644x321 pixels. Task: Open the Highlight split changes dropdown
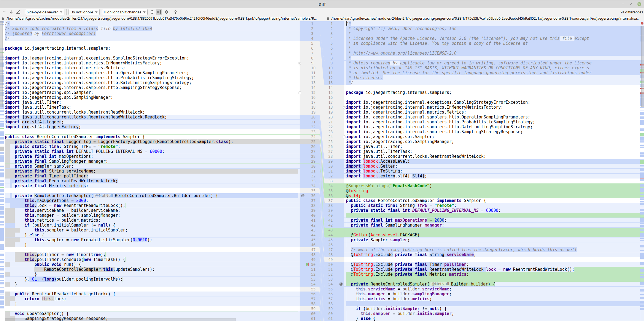pos(124,12)
